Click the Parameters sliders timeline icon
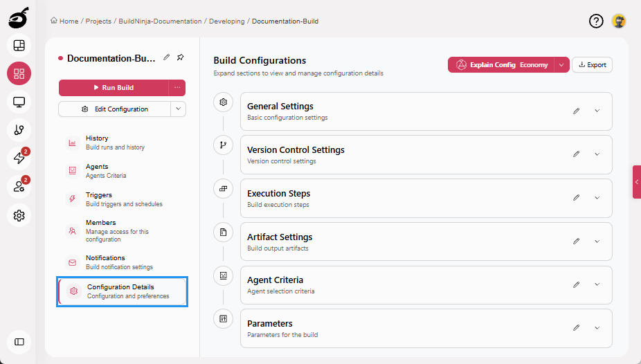Image resolution: width=641 pixels, height=364 pixels. (223, 318)
